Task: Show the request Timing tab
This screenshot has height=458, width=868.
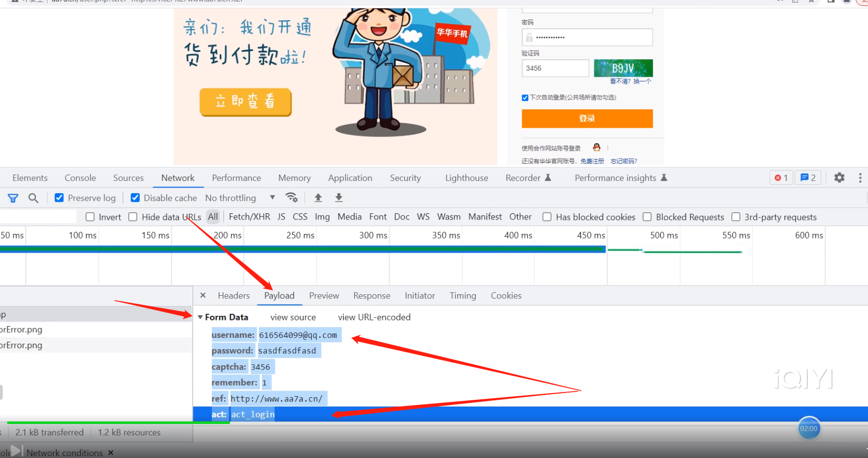Action: 463,296
